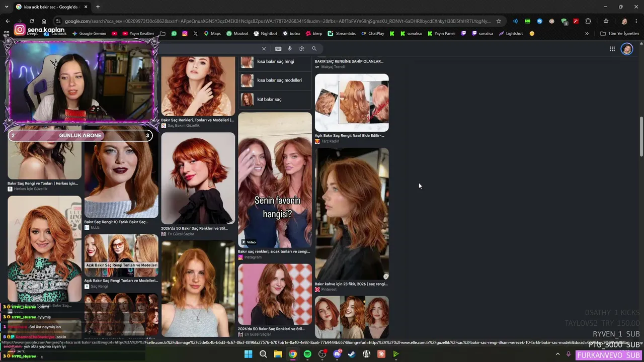644x362 pixels.
Task: Open the X bookmark icon
Action: (195, 34)
